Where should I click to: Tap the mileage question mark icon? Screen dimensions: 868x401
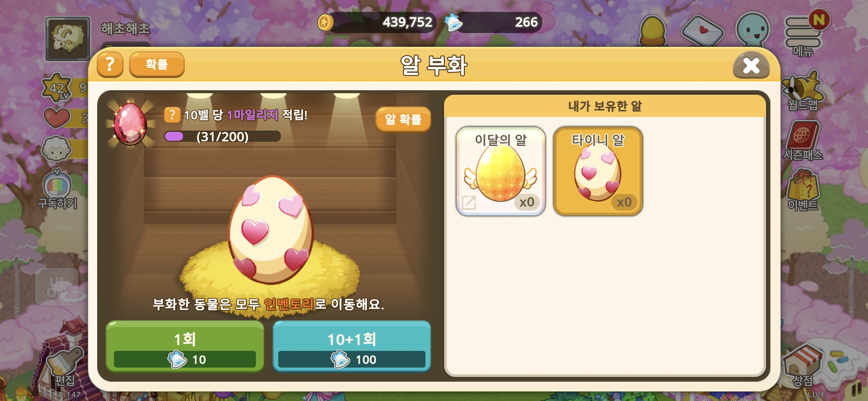tap(172, 115)
